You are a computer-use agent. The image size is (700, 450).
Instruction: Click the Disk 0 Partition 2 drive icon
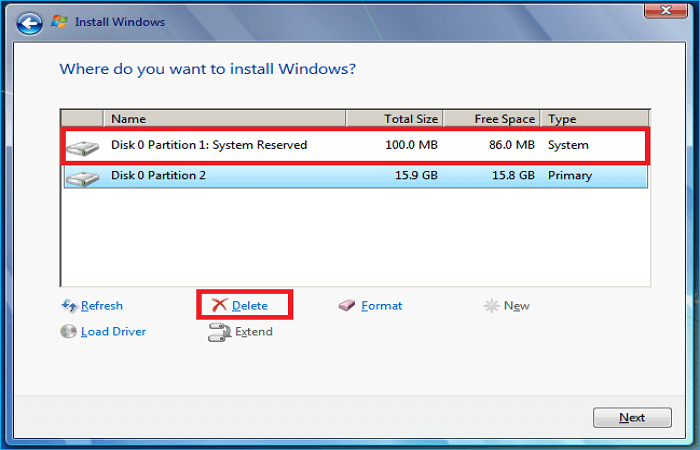[x=83, y=177]
